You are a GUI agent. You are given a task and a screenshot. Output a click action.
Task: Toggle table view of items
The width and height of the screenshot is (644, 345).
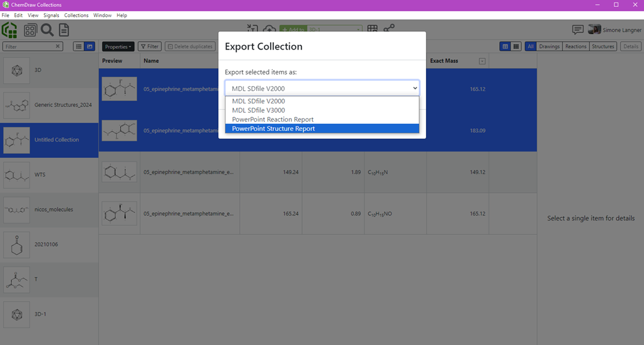[x=505, y=46]
